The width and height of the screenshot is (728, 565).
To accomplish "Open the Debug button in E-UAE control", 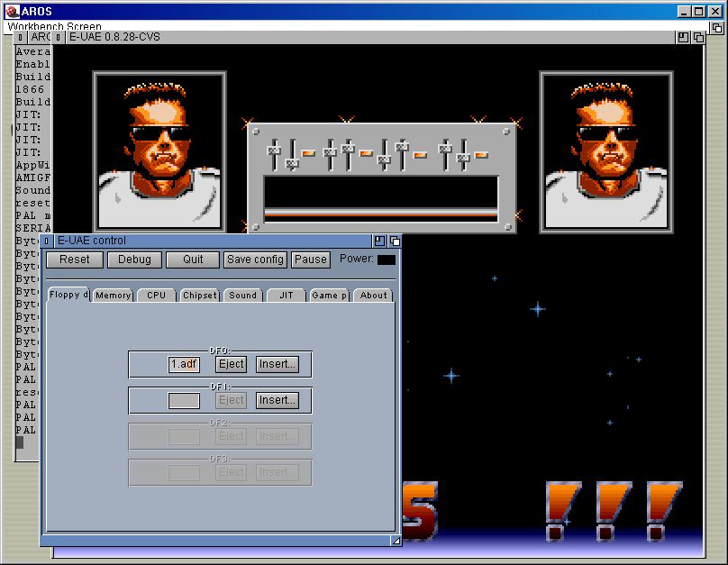I will click(x=134, y=260).
